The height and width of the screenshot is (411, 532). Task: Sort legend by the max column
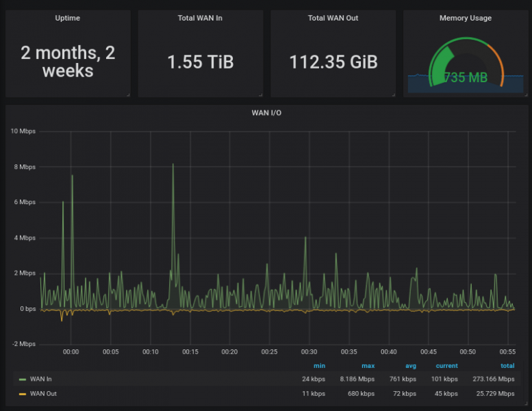pyautogui.click(x=368, y=366)
